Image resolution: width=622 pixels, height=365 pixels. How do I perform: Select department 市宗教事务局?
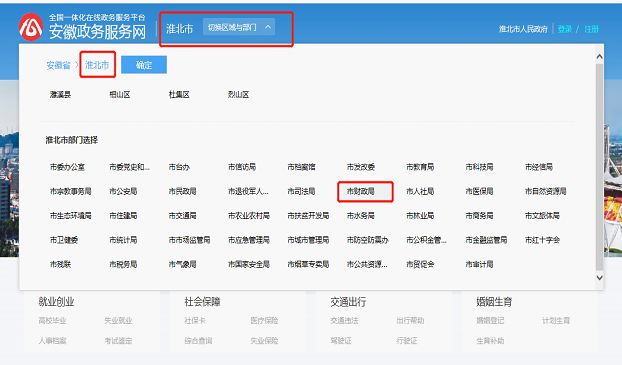tap(71, 191)
